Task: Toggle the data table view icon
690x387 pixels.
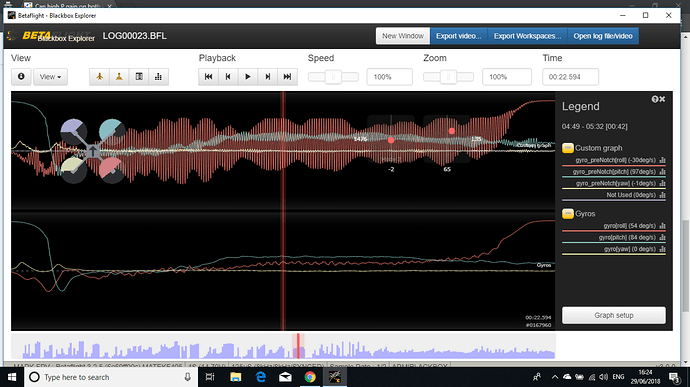Action: (139, 77)
